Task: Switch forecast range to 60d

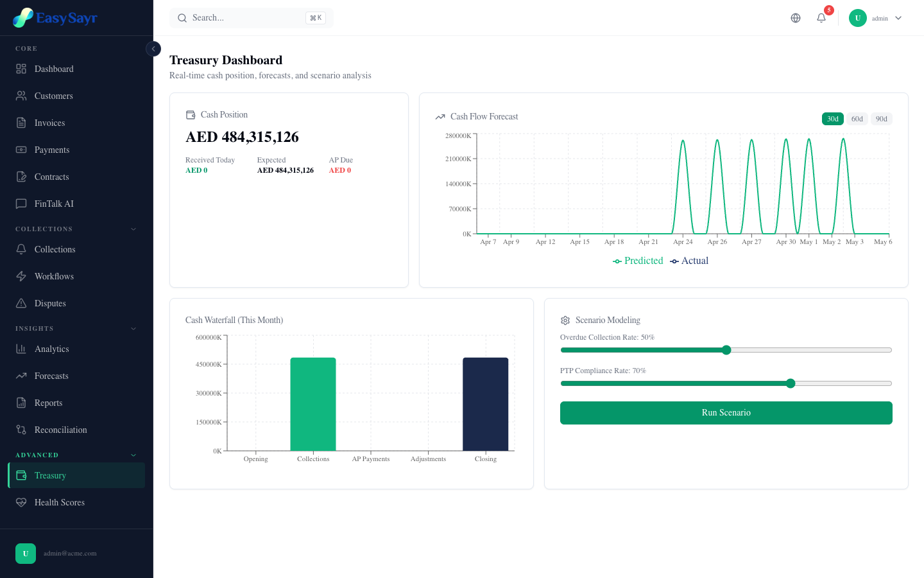Action: [857, 119]
